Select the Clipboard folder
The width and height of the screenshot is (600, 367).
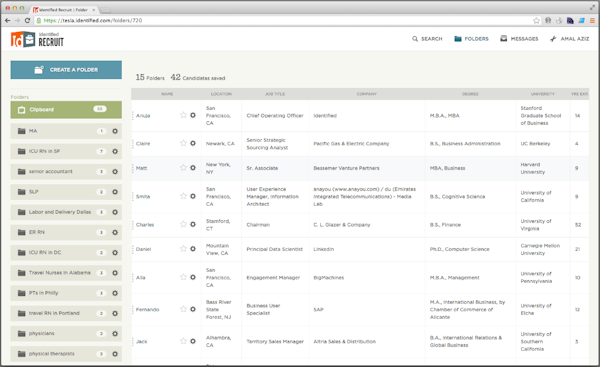[66, 109]
